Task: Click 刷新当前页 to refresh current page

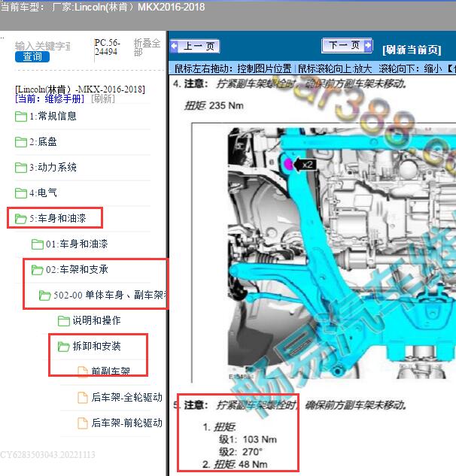Action: (412, 50)
